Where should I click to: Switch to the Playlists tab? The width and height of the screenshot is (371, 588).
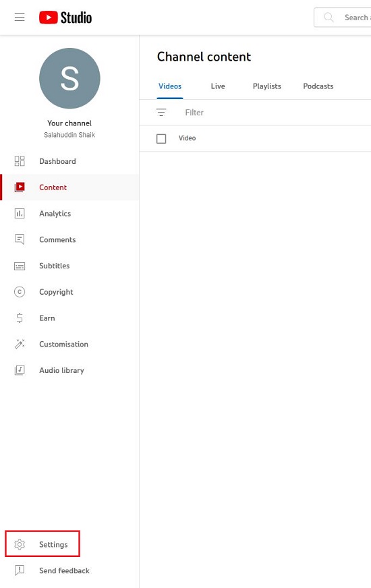point(266,86)
